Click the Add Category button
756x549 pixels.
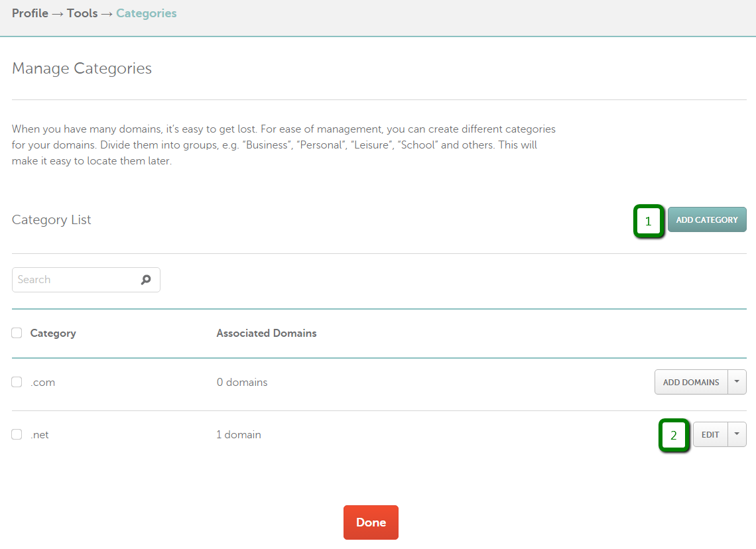point(707,219)
